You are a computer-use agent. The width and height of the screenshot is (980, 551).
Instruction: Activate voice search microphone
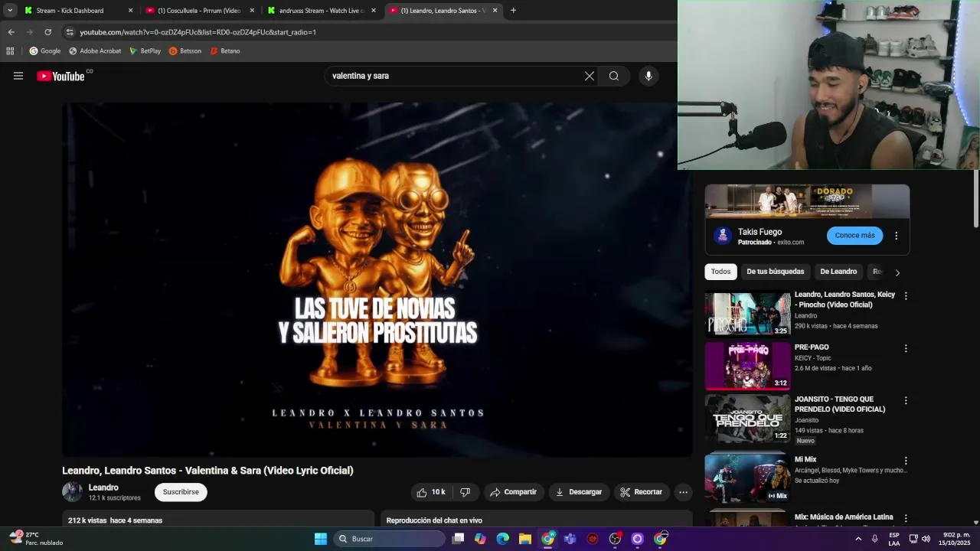(x=648, y=76)
